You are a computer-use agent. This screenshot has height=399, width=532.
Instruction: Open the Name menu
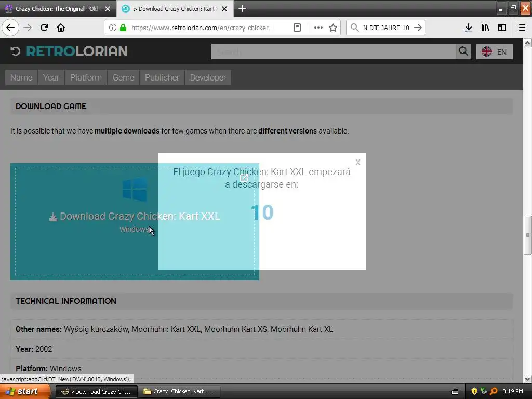pyautogui.click(x=21, y=78)
